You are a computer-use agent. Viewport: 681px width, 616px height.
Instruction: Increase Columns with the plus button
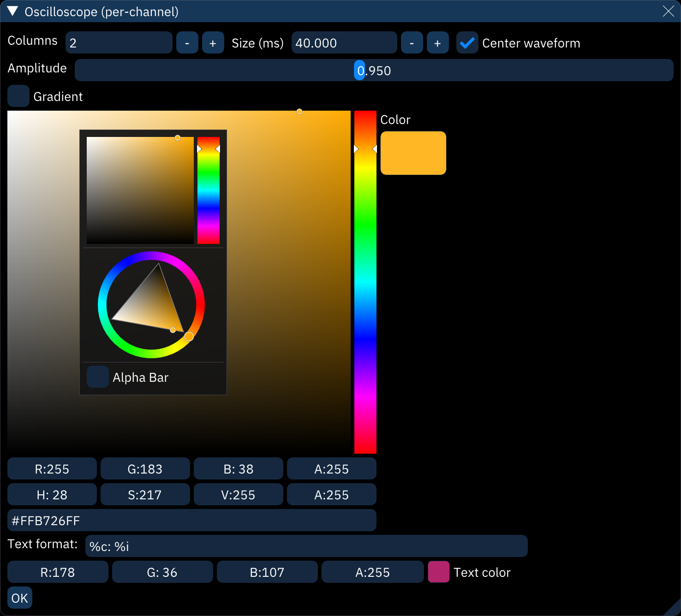pyautogui.click(x=213, y=43)
